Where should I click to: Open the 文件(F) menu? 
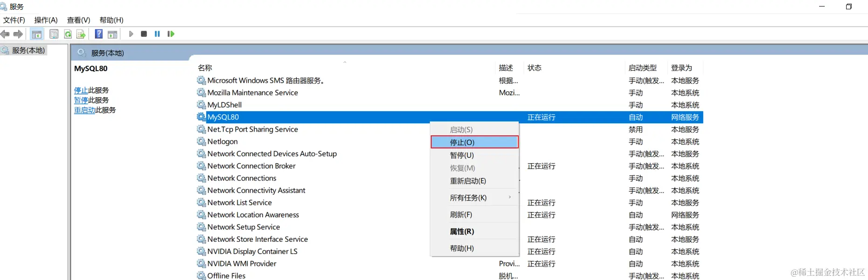pos(14,20)
